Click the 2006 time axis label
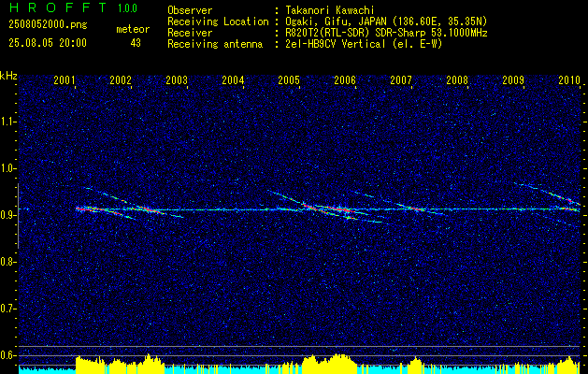Viewport: 588px width, 374px height. (345, 79)
